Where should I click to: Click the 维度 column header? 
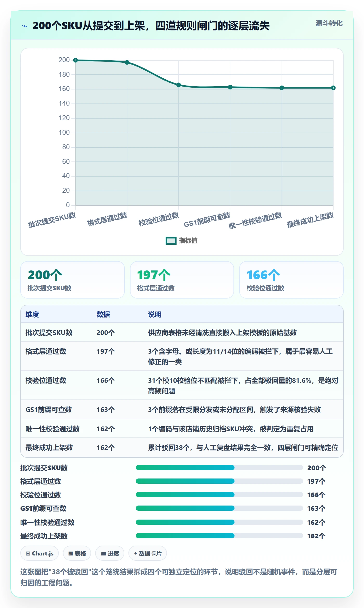32,314
